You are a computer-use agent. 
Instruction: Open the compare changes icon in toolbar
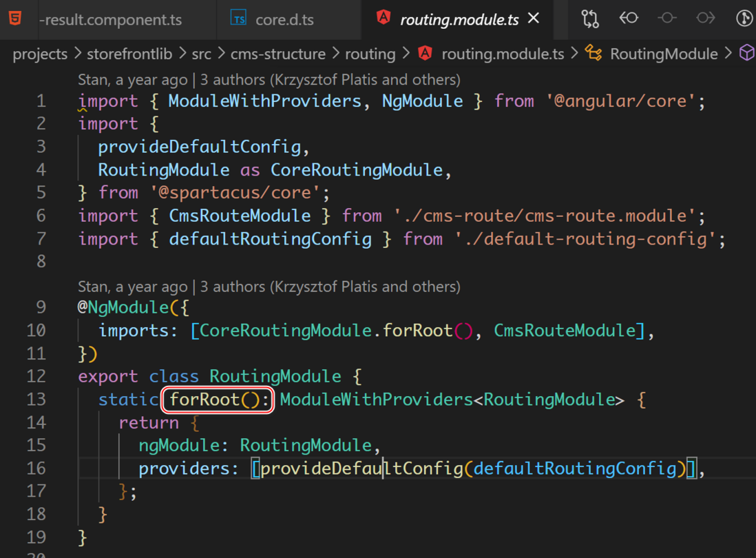tap(589, 19)
